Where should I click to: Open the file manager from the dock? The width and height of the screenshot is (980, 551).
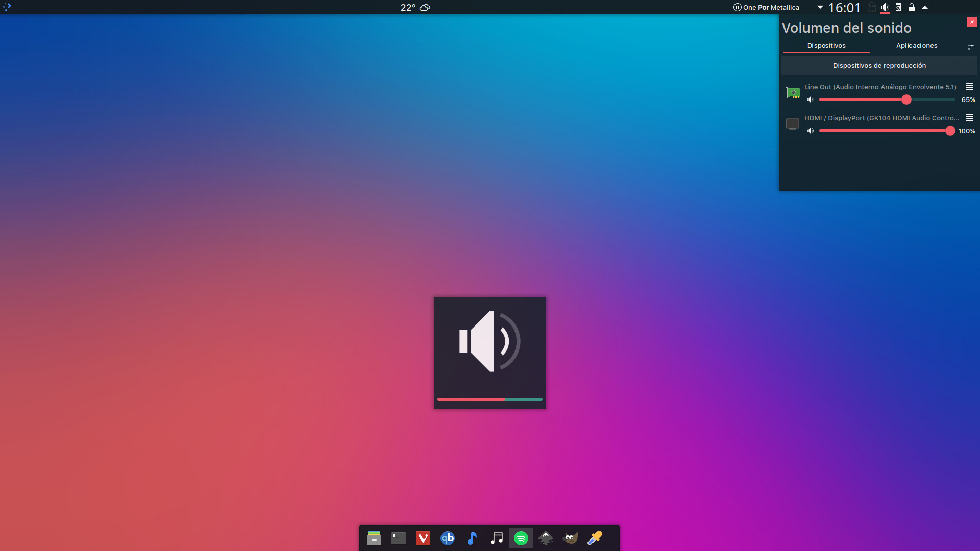(374, 538)
